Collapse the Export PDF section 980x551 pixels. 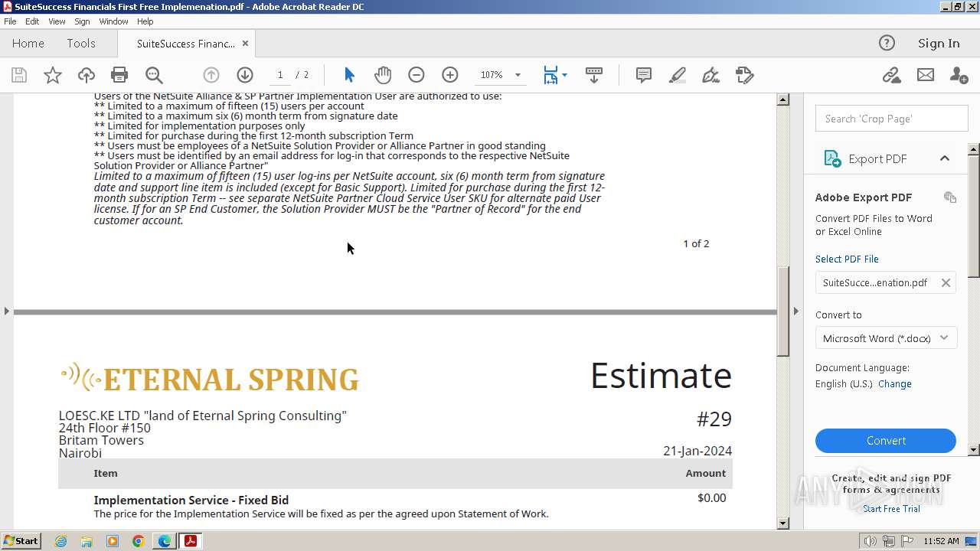[x=945, y=158]
